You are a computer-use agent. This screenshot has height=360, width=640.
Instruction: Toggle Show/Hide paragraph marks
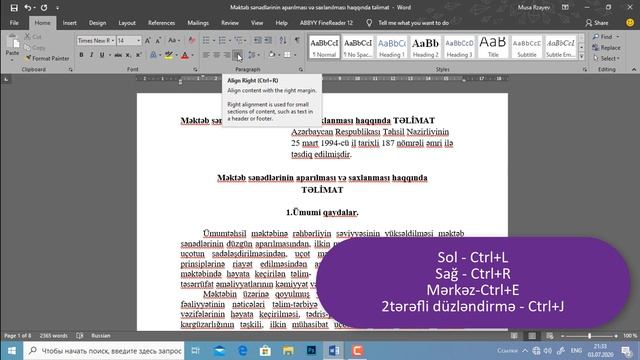point(297,40)
